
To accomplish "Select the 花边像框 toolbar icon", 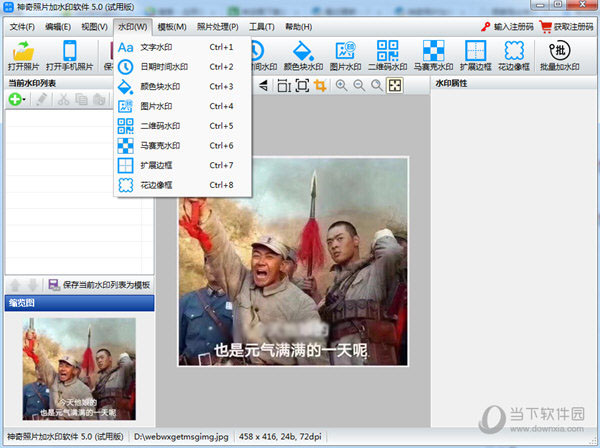I will 514,55.
